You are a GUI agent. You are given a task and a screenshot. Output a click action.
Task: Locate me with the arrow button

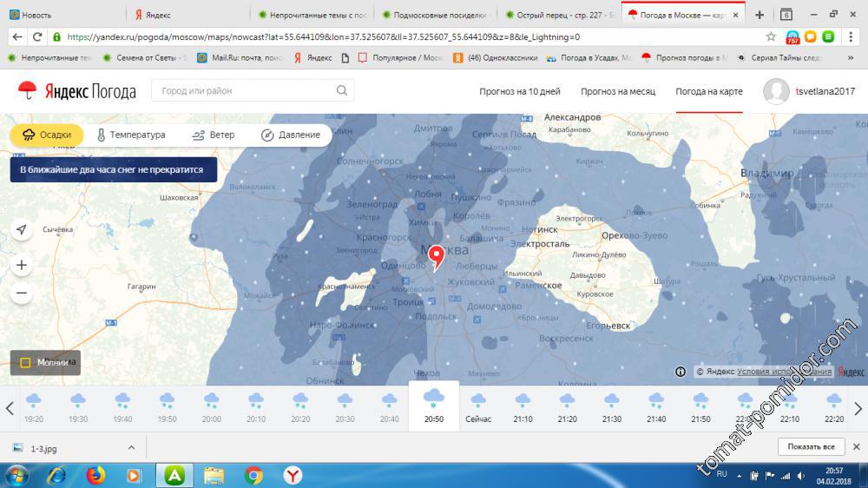22,229
